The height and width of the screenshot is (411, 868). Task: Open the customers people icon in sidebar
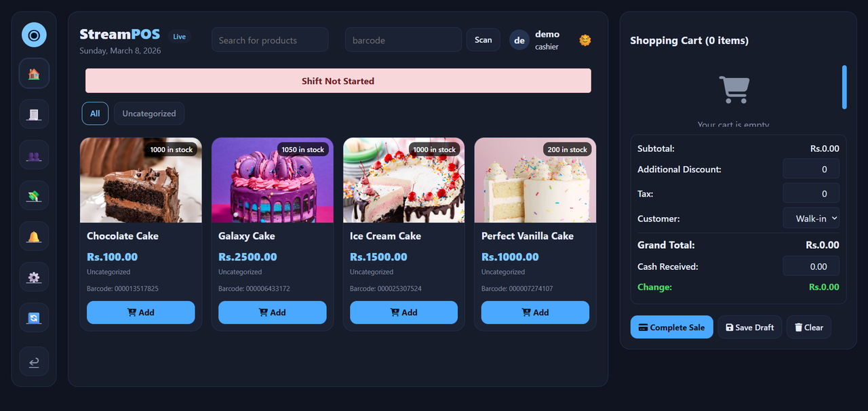[x=34, y=155]
